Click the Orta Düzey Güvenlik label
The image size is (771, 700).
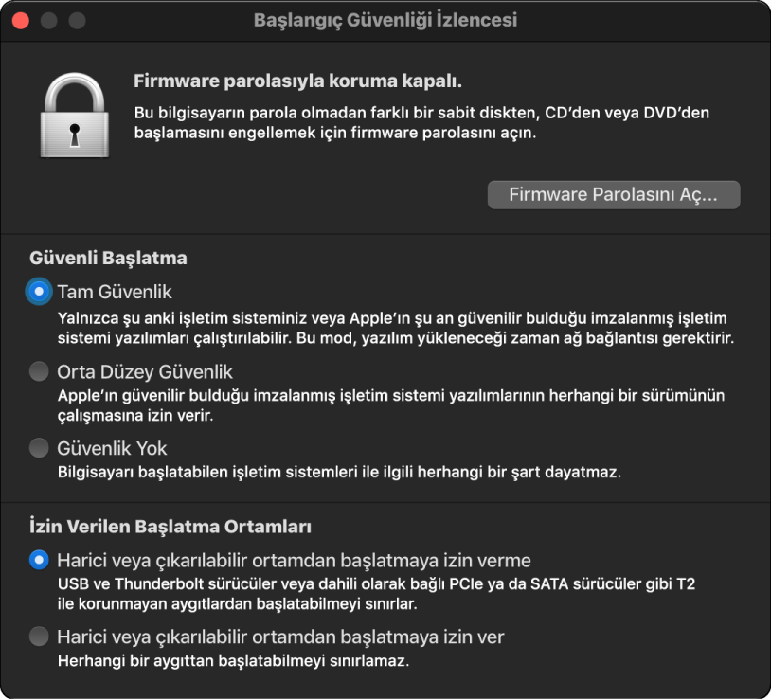pos(143,372)
